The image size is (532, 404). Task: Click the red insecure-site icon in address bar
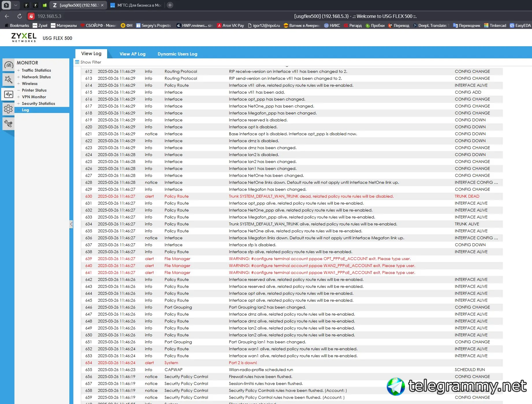pos(31,16)
